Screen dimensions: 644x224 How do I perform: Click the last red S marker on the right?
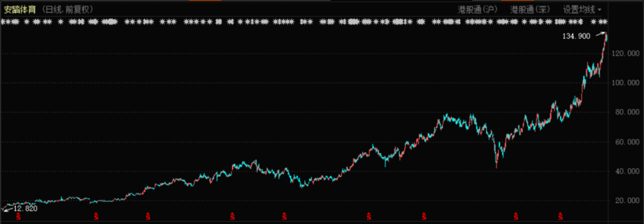(560, 216)
